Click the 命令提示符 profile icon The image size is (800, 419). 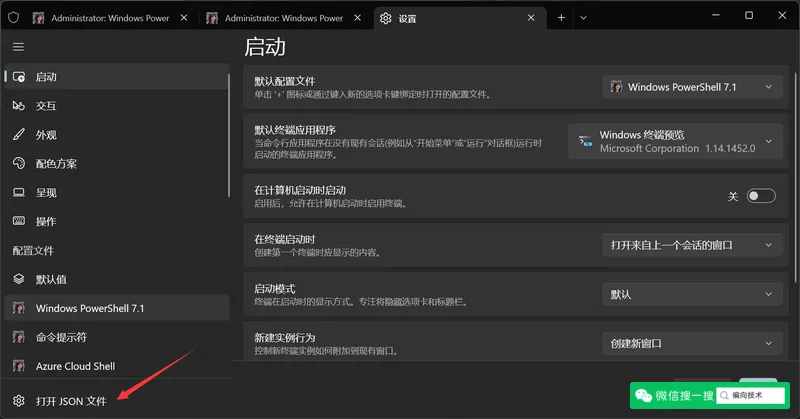coord(19,337)
